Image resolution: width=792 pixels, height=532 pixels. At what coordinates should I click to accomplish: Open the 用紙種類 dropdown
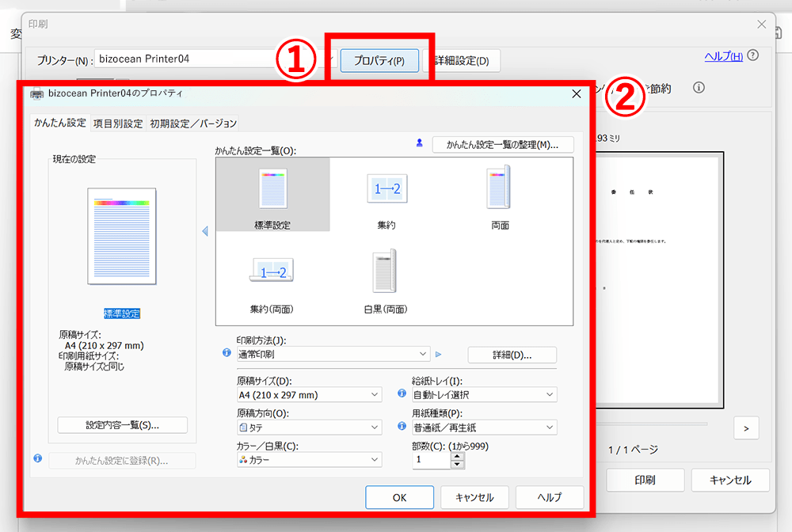tap(485, 427)
